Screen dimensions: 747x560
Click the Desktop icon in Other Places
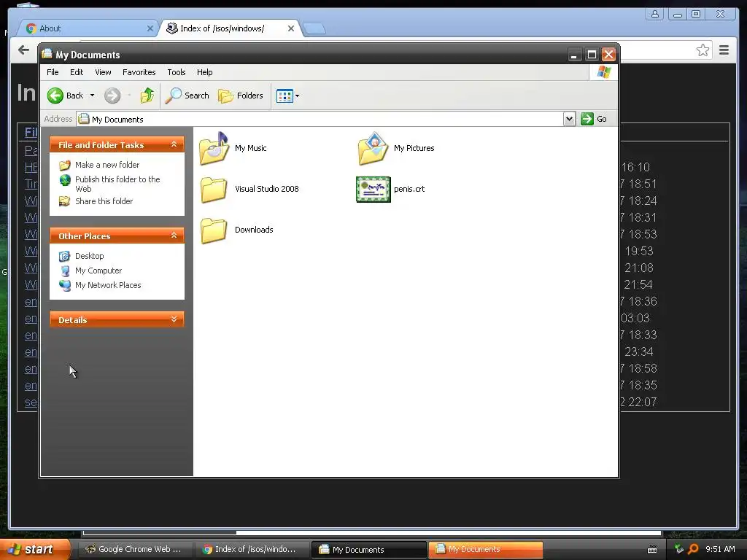[x=65, y=256]
